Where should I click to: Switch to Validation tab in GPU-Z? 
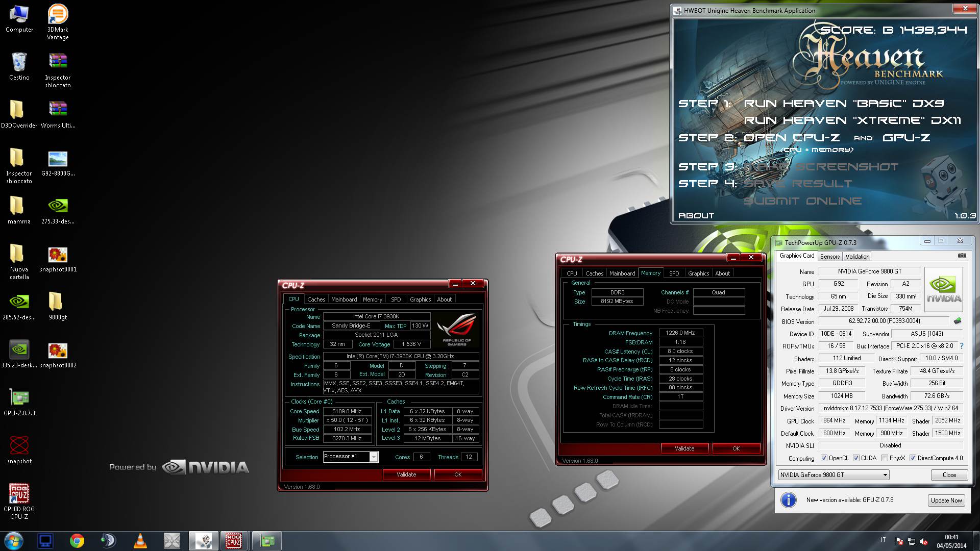(x=857, y=257)
